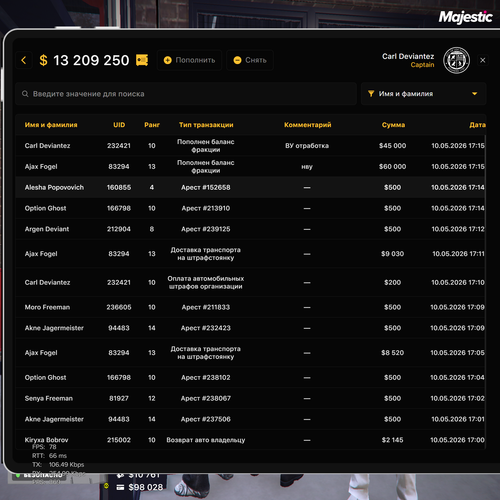Click the Тип транзакции column header
Image resolution: width=500 pixels, height=500 pixels.
206,125
